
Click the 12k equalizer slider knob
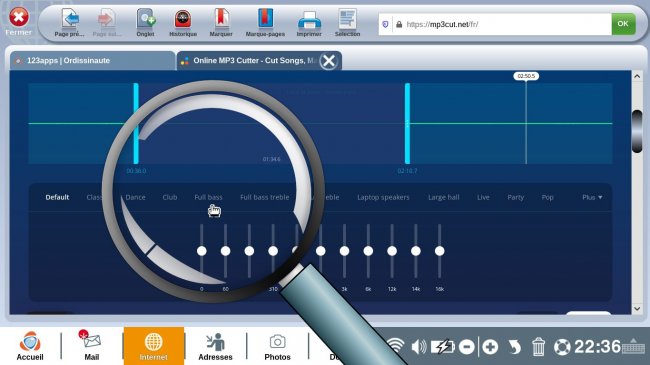pos(392,251)
